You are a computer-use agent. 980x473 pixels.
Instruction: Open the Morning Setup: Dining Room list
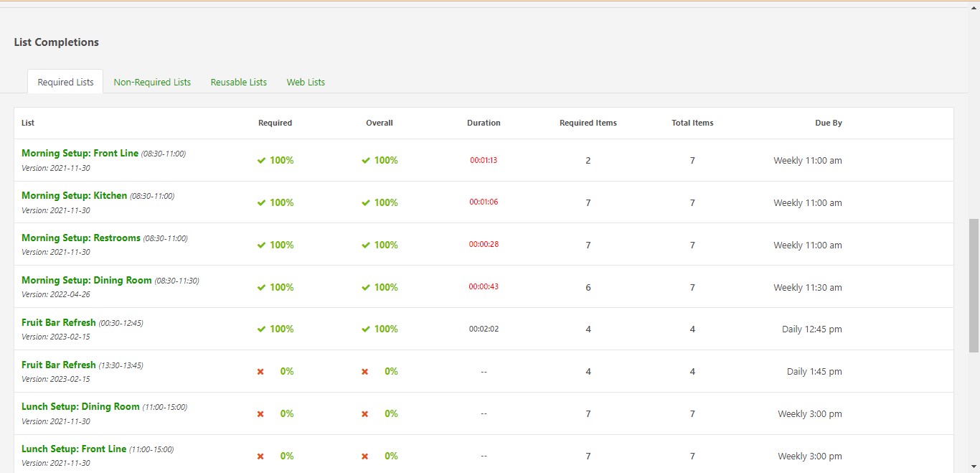(x=86, y=280)
